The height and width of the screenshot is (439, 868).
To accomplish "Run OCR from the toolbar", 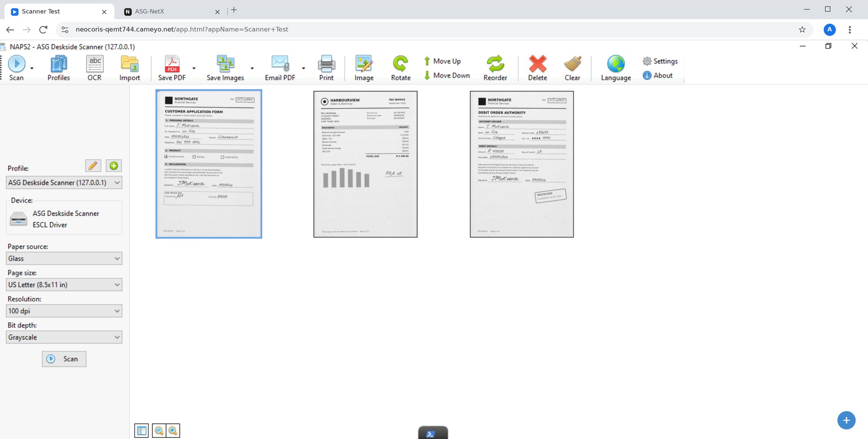I will pos(95,68).
